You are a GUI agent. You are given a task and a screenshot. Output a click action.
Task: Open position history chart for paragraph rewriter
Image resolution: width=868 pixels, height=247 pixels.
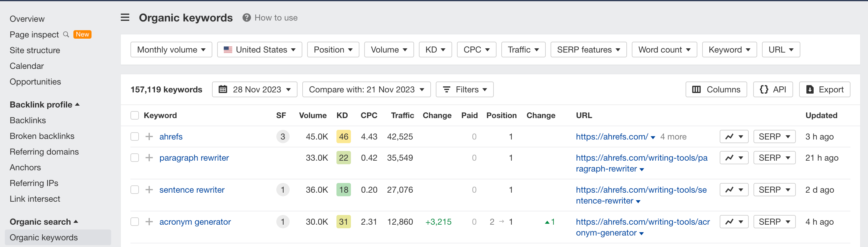click(734, 158)
